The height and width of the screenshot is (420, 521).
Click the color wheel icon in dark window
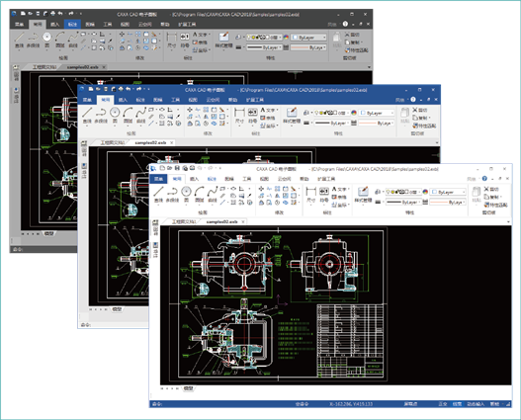click(286, 38)
